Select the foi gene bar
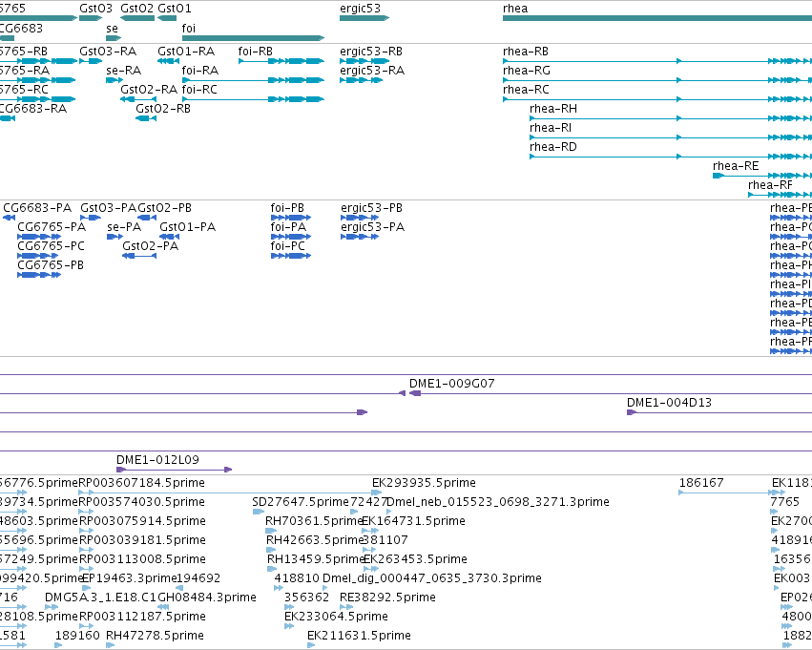 tap(253, 38)
